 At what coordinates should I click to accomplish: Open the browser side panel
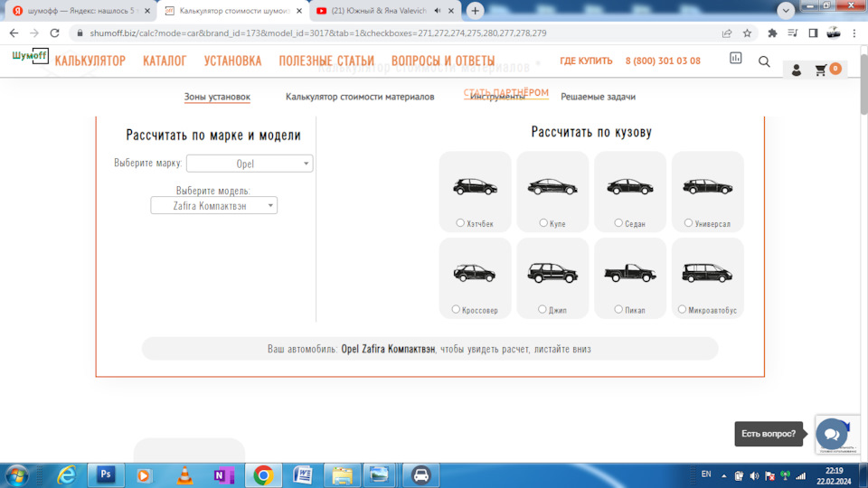pyautogui.click(x=813, y=33)
